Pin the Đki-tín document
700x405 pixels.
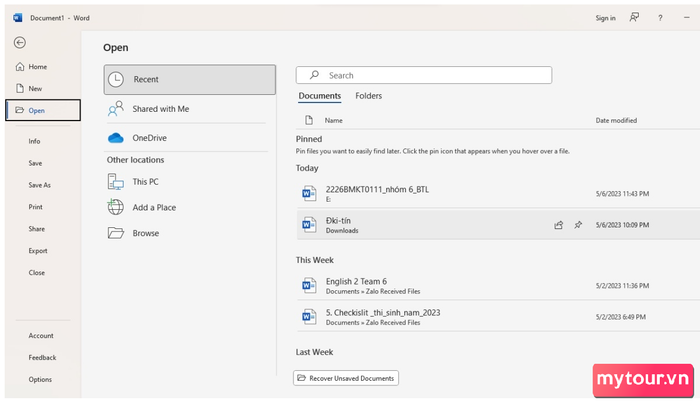click(x=578, y=225)
